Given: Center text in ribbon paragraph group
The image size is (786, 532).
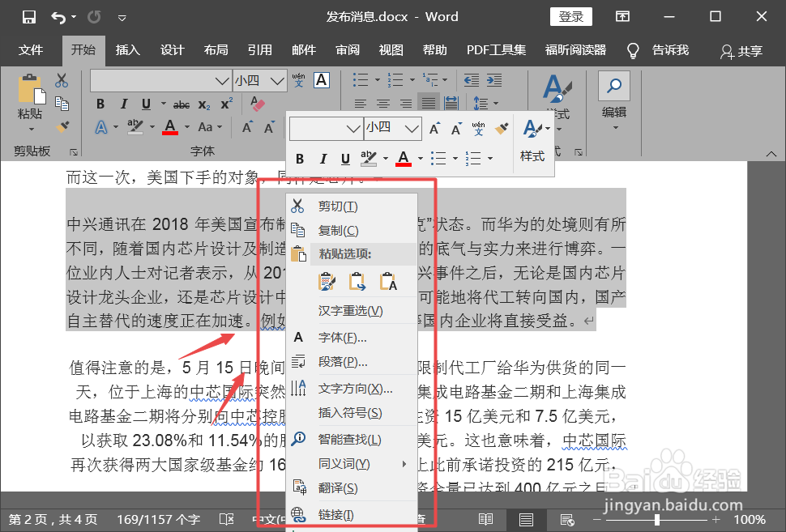Looking at the screenshot, I should [x=383, y=104].
